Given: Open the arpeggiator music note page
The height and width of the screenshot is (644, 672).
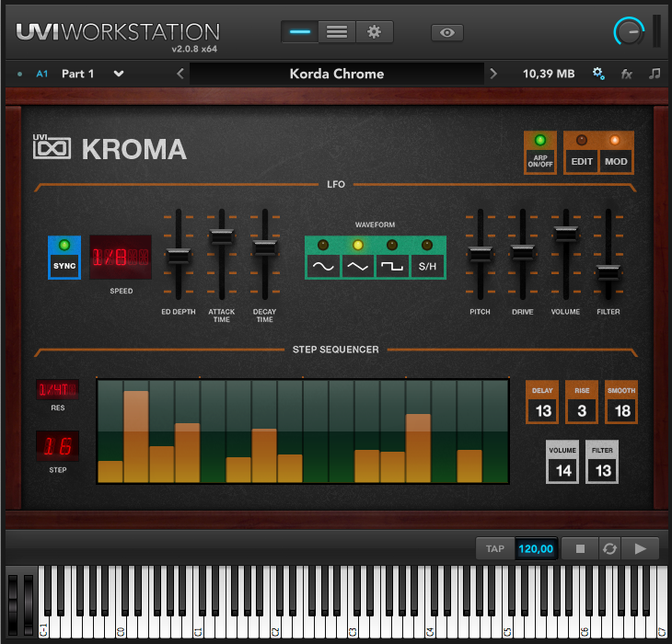Looking at the screenshot, I should click(x=655, y=74).
